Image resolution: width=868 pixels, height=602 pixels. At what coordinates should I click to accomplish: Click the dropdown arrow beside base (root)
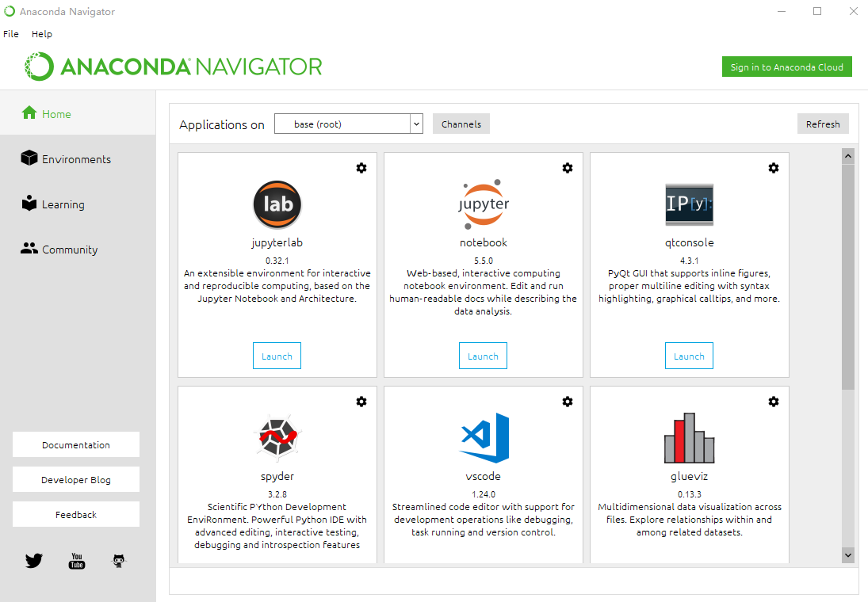point(416,124)
